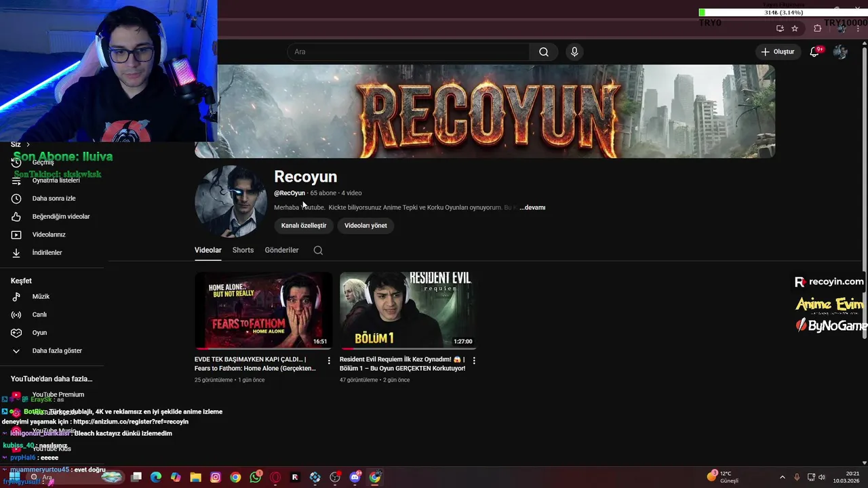This screenshot has width=868, height=488.
Task: Open Task View from taskbar
Action: 136,477
